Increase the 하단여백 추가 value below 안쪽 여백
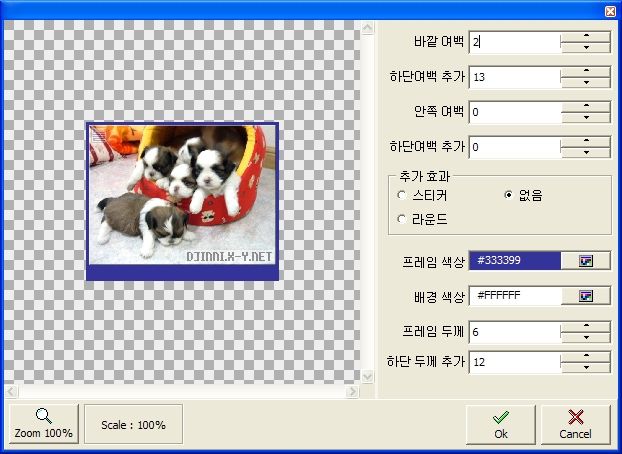 [586, 141]
